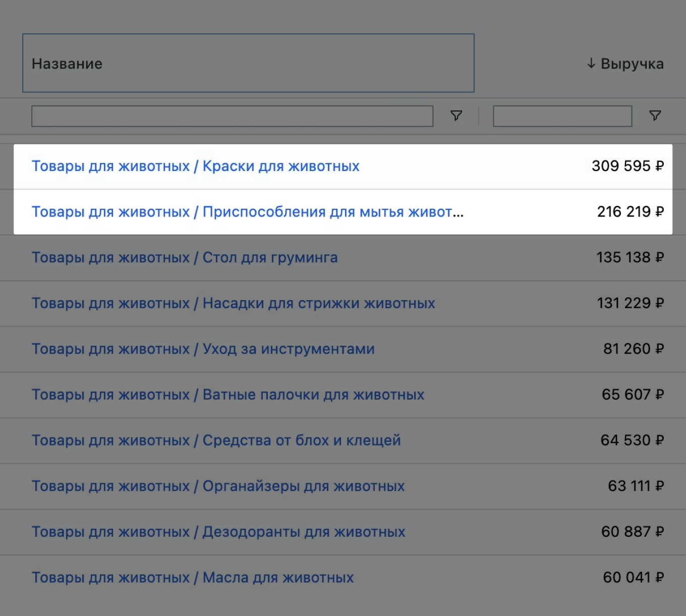
Task: Open Масла для животных category link
Action: pyautogui.click(x=193, y=578)
